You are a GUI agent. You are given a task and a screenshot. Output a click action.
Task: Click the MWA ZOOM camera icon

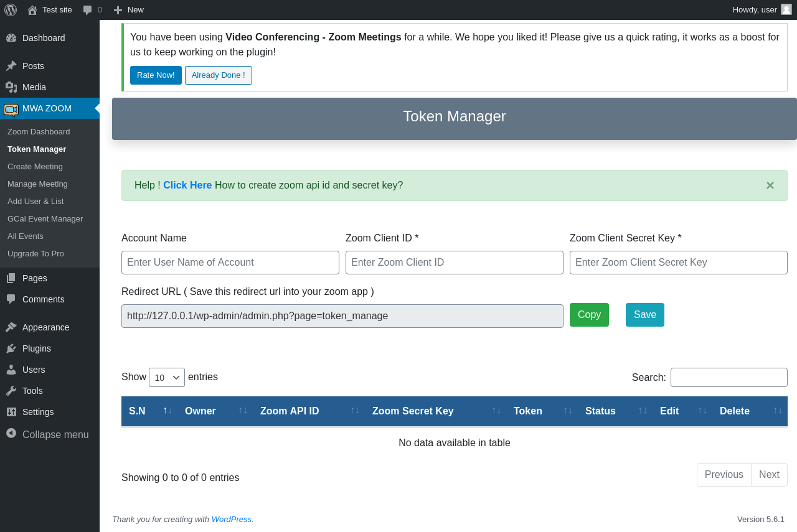point(11,110)
